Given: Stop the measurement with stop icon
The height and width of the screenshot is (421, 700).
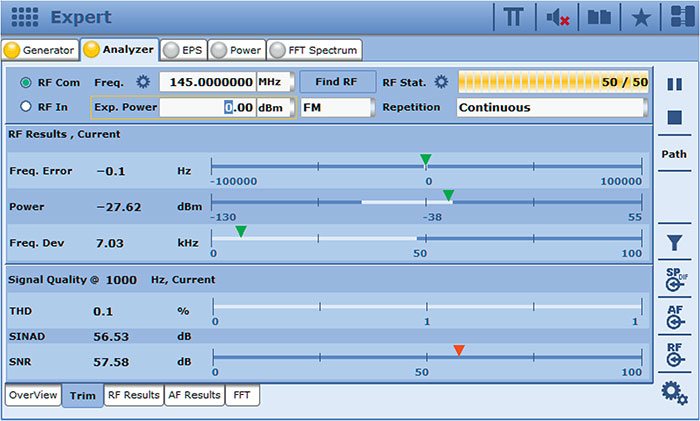Looking at the screenshot, I should pos(674,118).
